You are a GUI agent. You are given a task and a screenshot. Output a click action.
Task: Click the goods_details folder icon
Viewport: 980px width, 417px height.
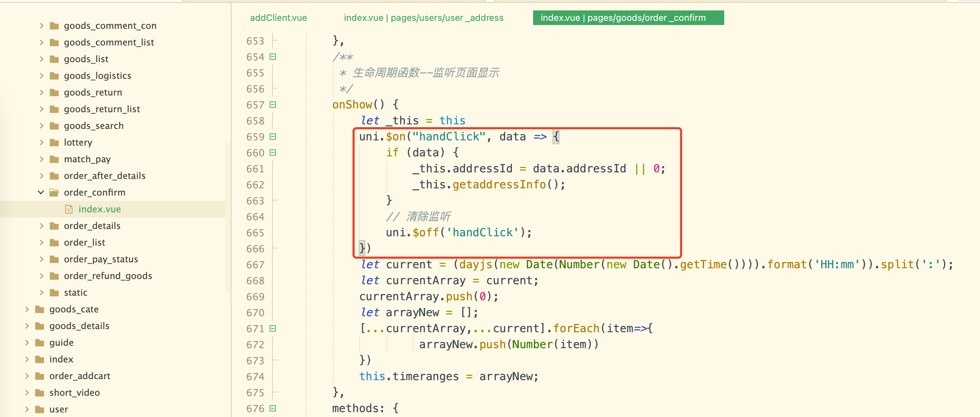click(40, 326)
